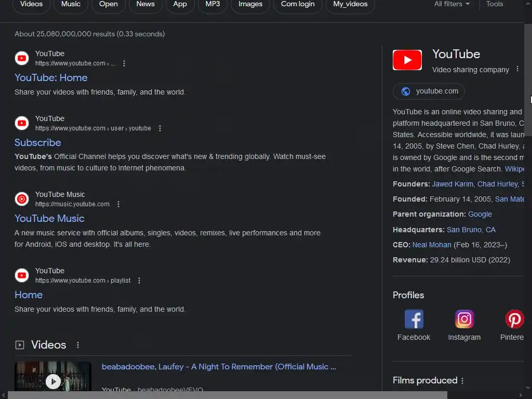Open the Videos section options menu
The image size is (532, 399).
[x=78, y=345]
